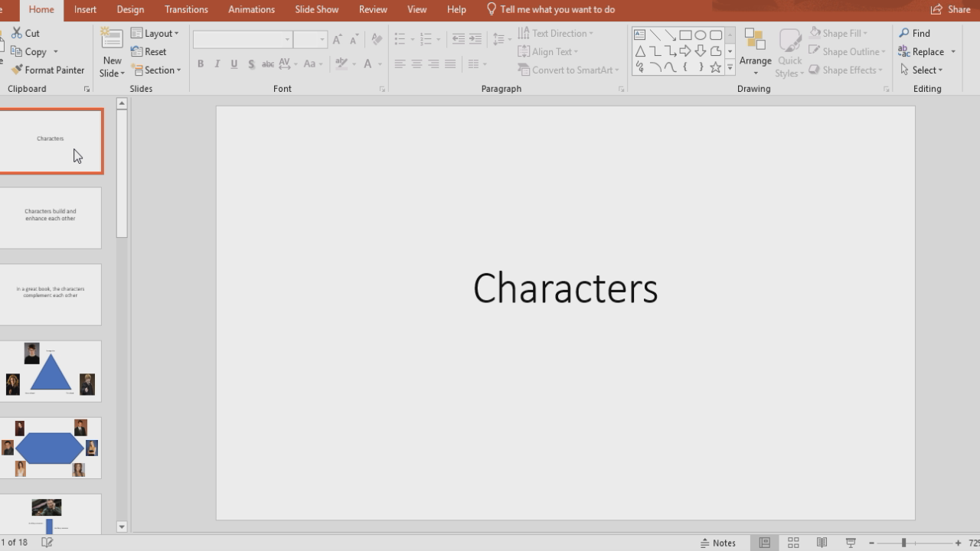Screen dimensions: 980x551
Task: Switch to Reading View in status bar
Action: pyautogui.click(x=822, y=542)
